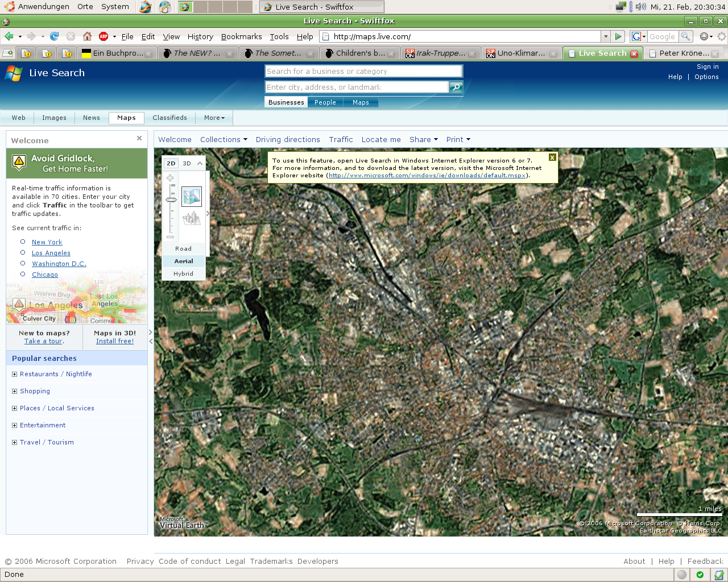This screenshot has width=728, height=582.
Task: Click the business or category search field
Action: 364,71
